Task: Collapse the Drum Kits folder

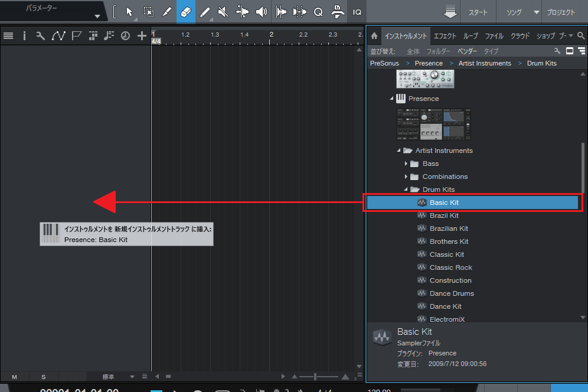Action: (406, 190)
